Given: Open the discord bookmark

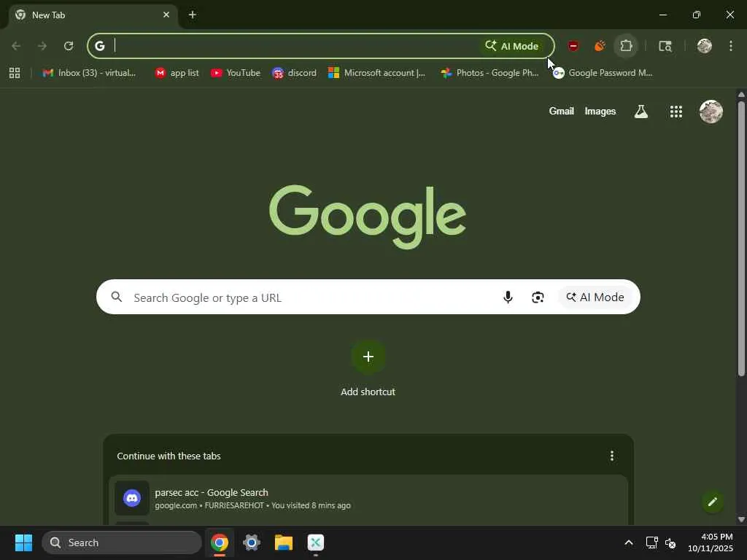Looking at the screenshot, I should (x=294, y=73).
